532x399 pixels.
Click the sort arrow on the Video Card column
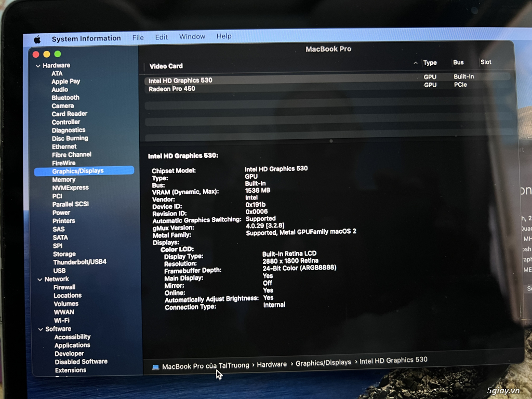416,62
